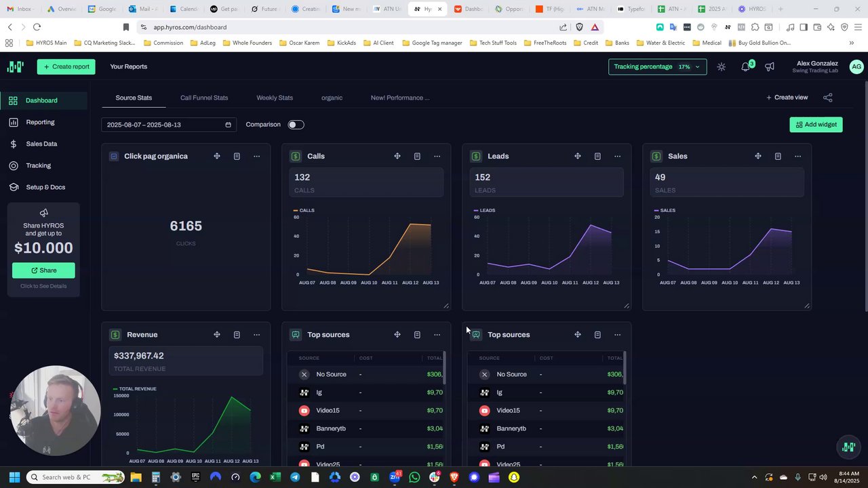
Task: Open Leads widget three-dot menu
Action: (617, 156)
